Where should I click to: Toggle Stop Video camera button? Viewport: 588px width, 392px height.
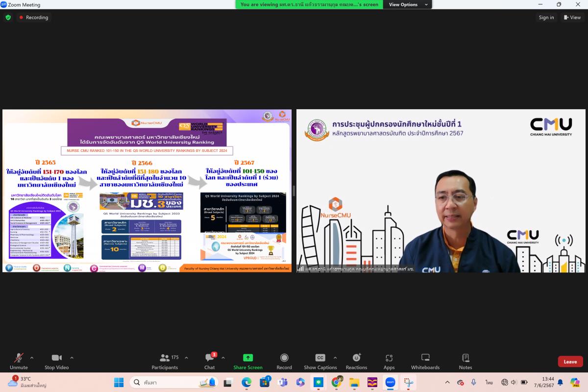(56, 361)
